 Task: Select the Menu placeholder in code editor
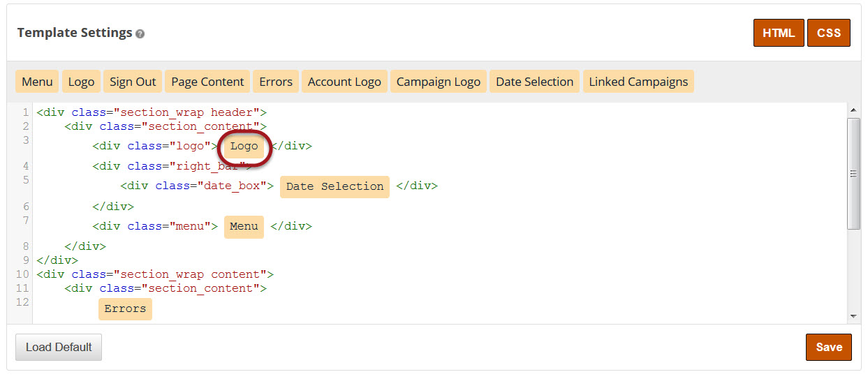tap(244, 226)
